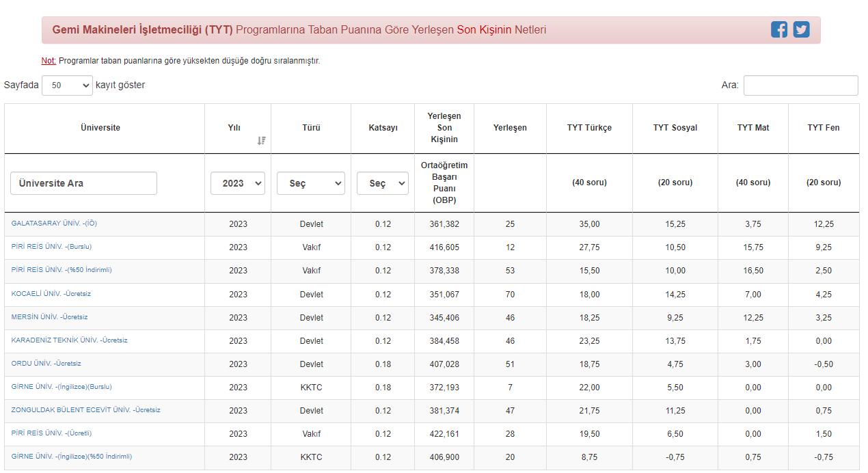This screenshot has height=473, width=868.
Task: Select TYT Sosyal value 14,25
Action: coord(675,295)
